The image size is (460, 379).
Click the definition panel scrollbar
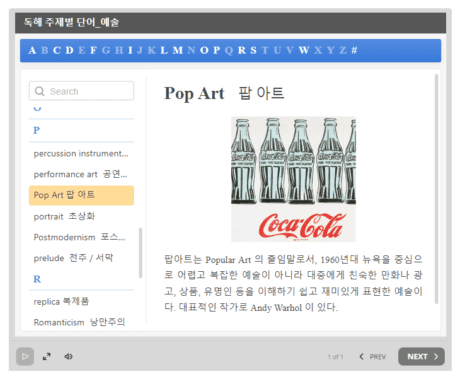pos(436,189)
